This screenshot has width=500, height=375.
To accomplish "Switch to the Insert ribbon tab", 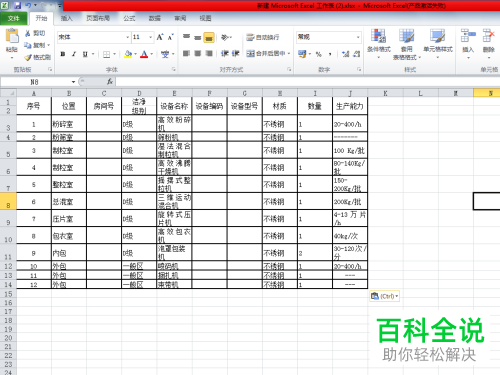I will [x=67, y=18].
